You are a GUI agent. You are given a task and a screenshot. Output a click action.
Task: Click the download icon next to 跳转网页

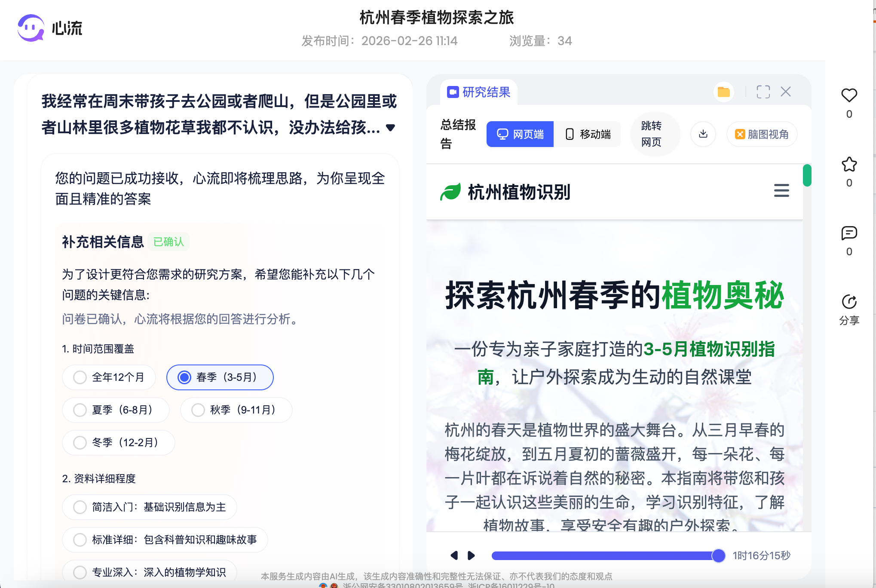tap(703, 134)
